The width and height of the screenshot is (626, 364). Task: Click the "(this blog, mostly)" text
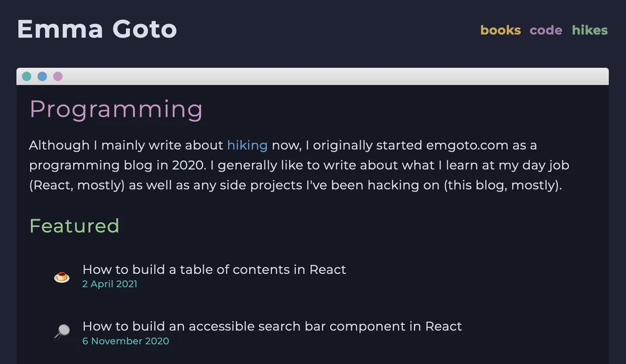(502, 185)
